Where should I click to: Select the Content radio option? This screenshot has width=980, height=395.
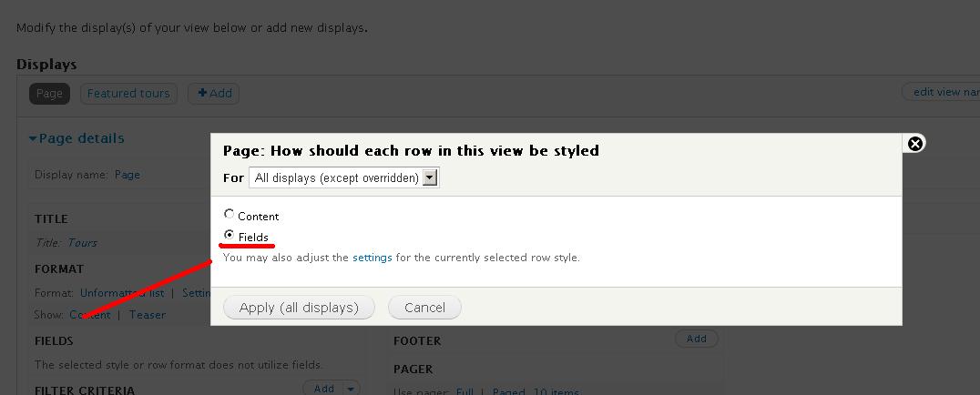pyautogui.click(x=229, y=215)
